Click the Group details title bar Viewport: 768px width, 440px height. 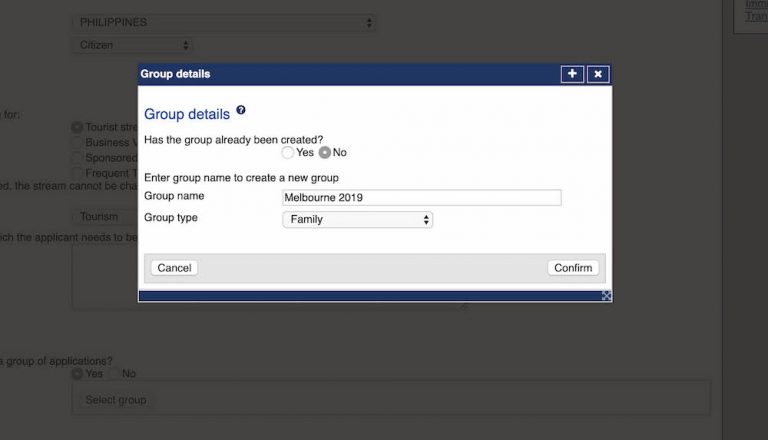[340, 74]
